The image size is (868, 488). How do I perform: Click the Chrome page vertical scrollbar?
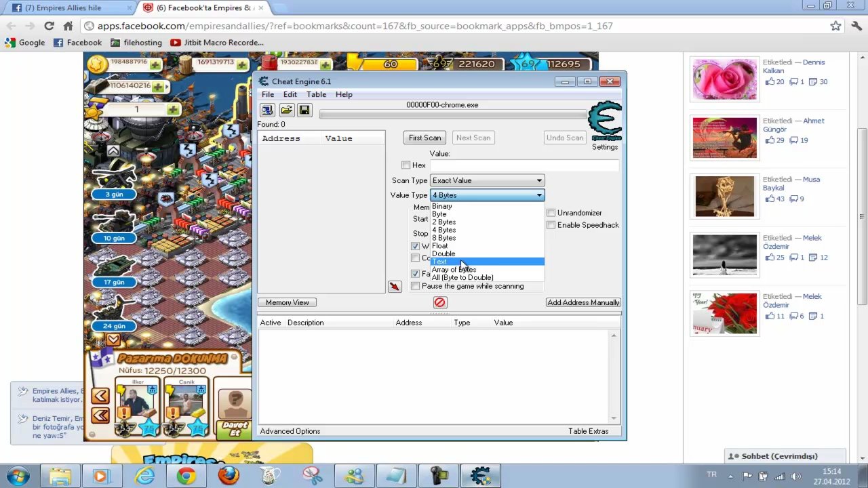pos(863,217)
